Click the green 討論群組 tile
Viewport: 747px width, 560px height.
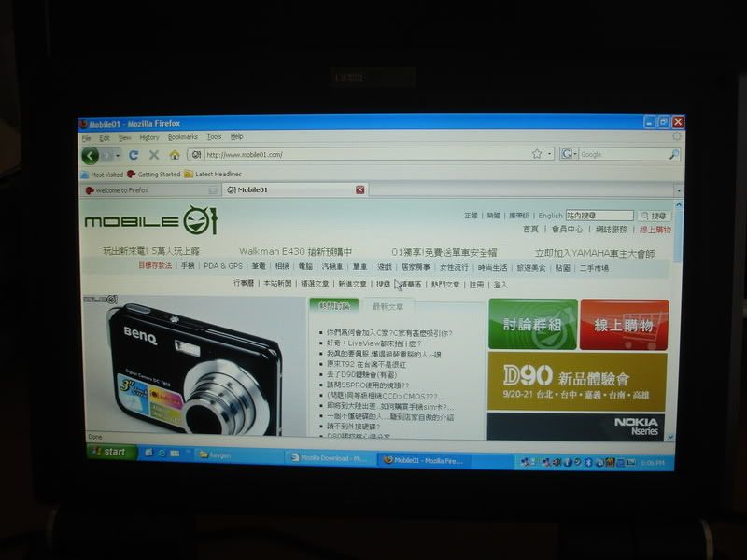tap(533, 324)
